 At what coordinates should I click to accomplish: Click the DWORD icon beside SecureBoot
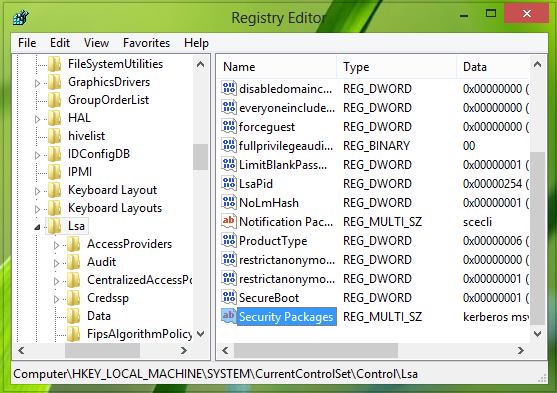(x=228, y=297)
